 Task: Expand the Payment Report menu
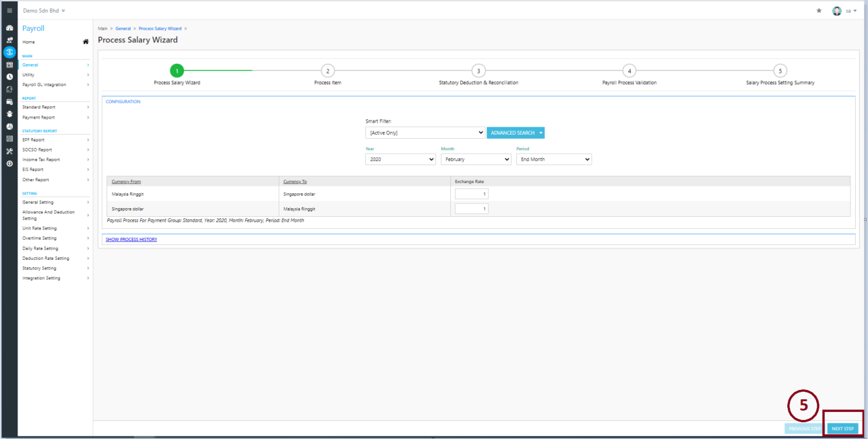coord(55,117)
